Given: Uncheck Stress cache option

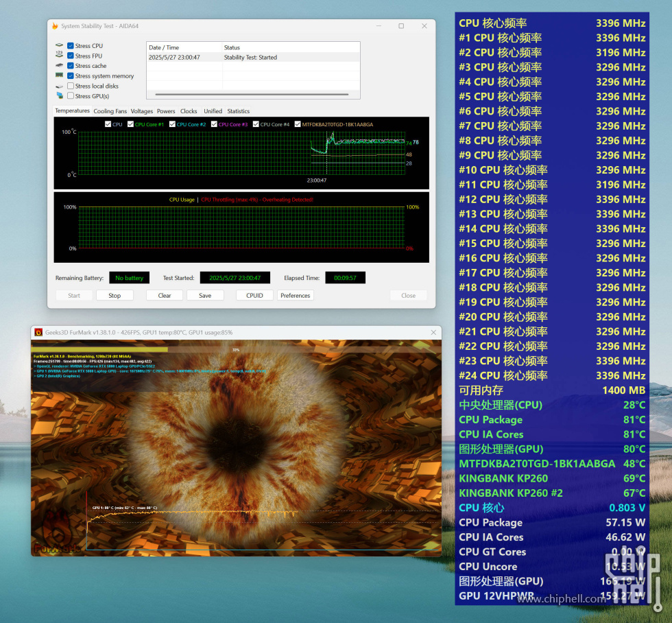Looking at the screenshot, I should (71, 66).
